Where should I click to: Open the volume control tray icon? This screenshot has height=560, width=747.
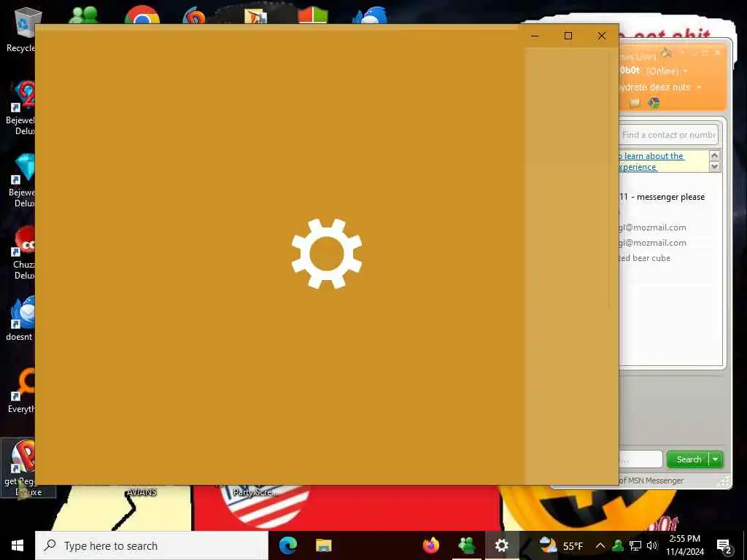(x=652, y=545)
